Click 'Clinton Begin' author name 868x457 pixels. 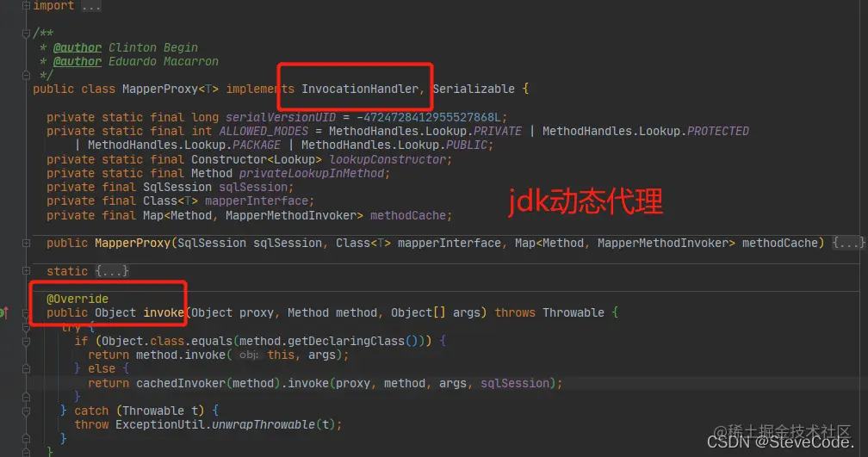[153, 47]
